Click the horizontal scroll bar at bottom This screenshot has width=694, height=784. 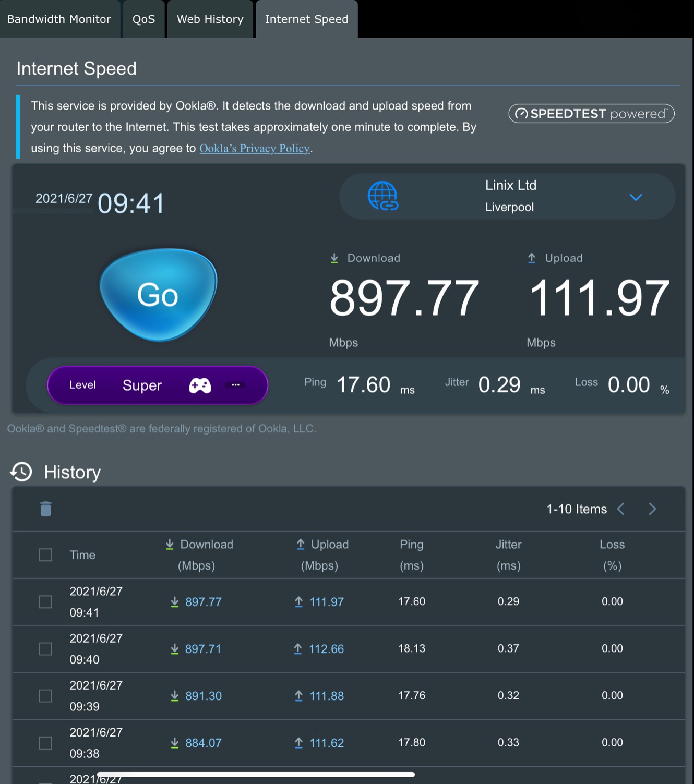coord(256,775)
